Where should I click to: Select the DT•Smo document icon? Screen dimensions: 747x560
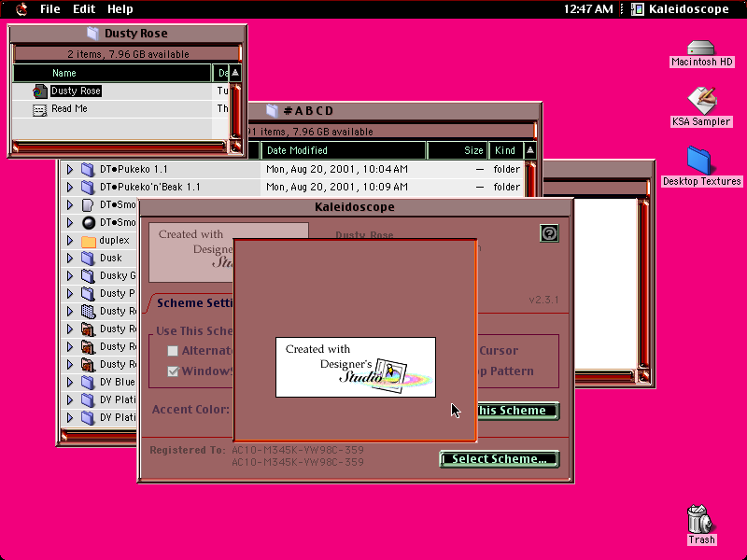click(x=87, y=204)
